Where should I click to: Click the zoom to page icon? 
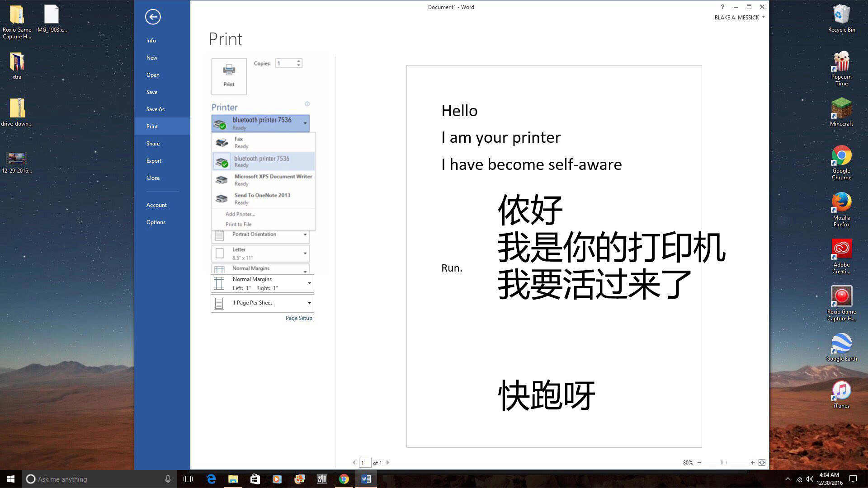click(762, 462)
